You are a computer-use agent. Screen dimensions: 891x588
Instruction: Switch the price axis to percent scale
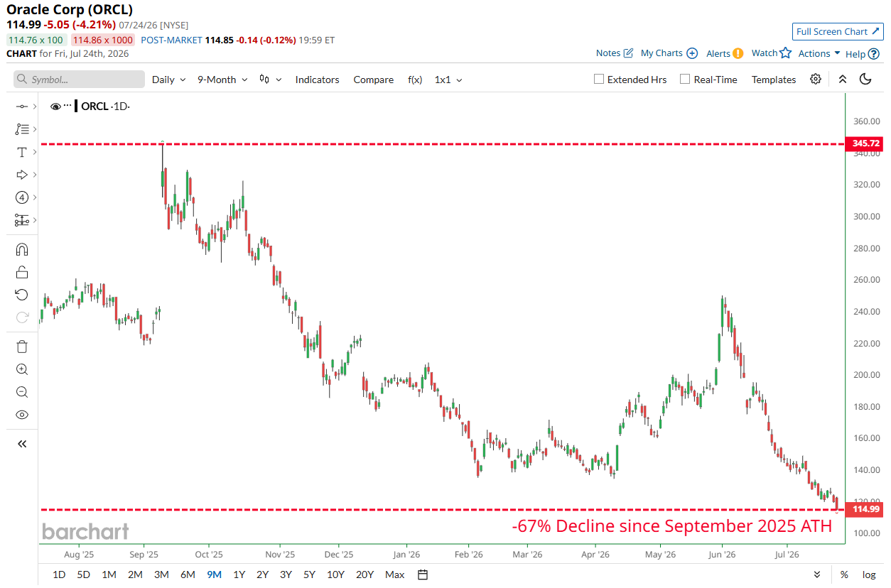[844, 575]
